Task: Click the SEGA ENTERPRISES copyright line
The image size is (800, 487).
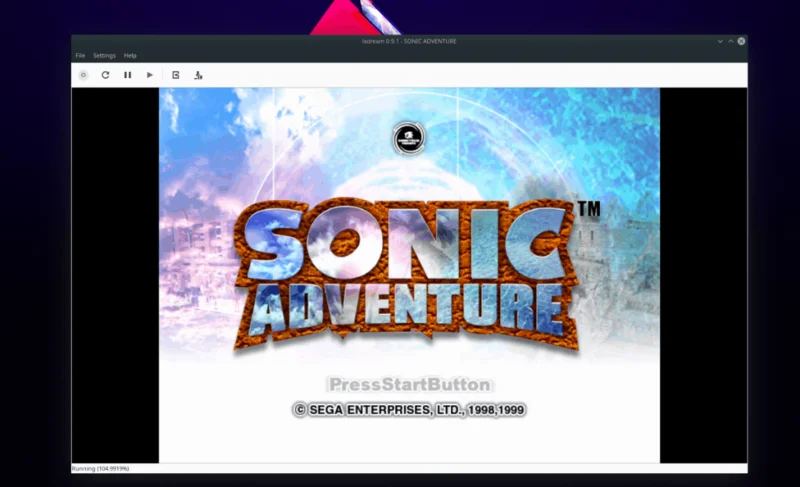Action: [409, 410]
